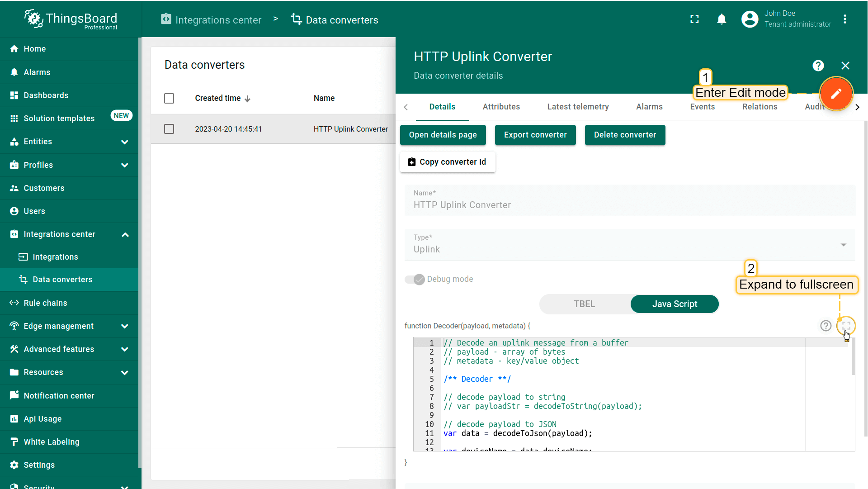This screenshot has width=868, height=489.
Task: Toggle browser fullscreen in the top bar
Action: point(694,19)
